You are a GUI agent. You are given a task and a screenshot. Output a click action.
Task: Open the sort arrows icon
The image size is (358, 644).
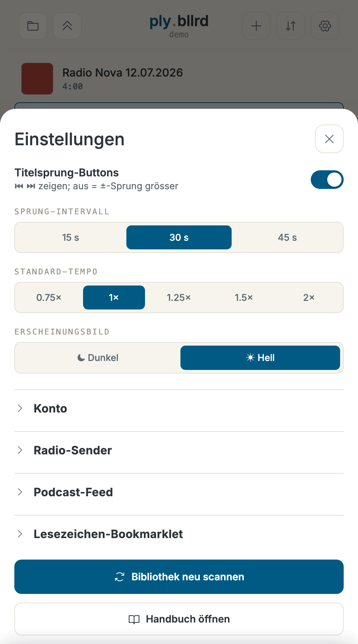coord(291,26)
